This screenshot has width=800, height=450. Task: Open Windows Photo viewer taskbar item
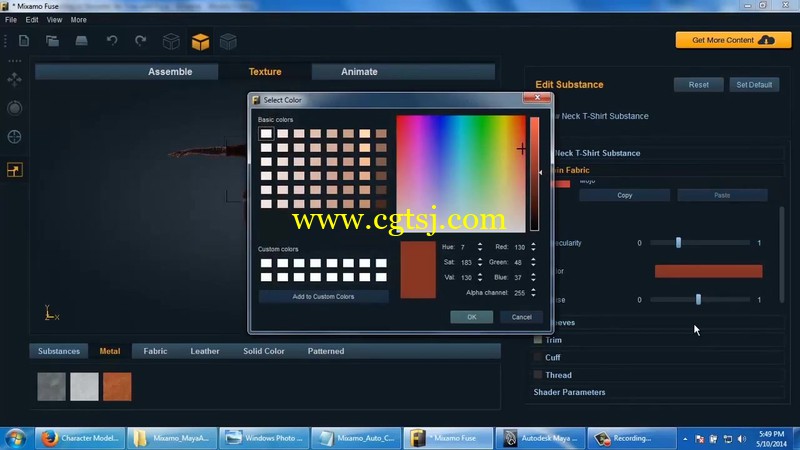[264, 438]
